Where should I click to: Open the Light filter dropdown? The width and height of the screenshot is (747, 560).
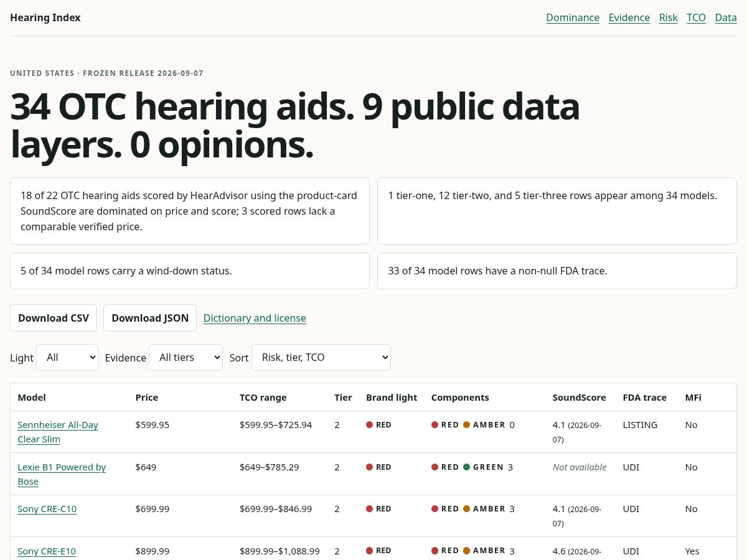pos(67,357)
